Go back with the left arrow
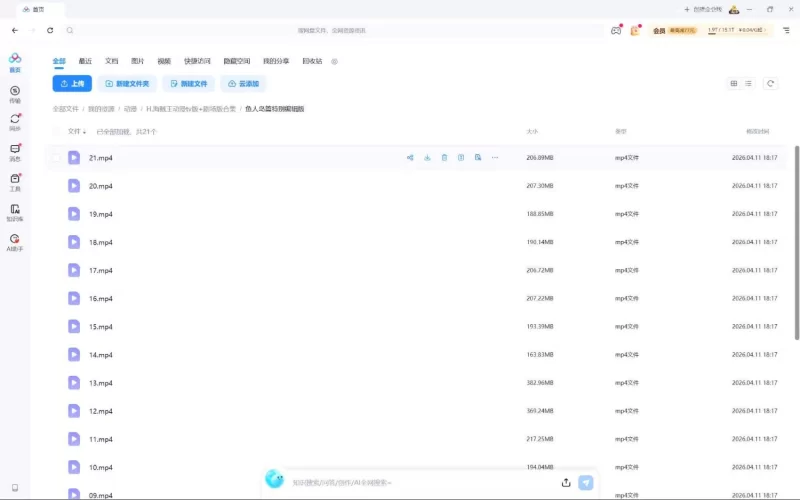The width and height of the screenshot is (800, 500). coord(15,30)
